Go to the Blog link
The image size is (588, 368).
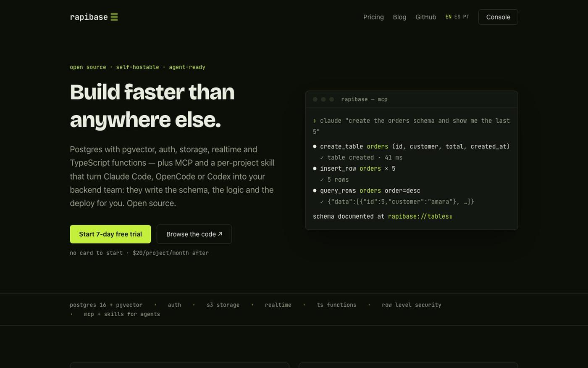click(399, 17)
